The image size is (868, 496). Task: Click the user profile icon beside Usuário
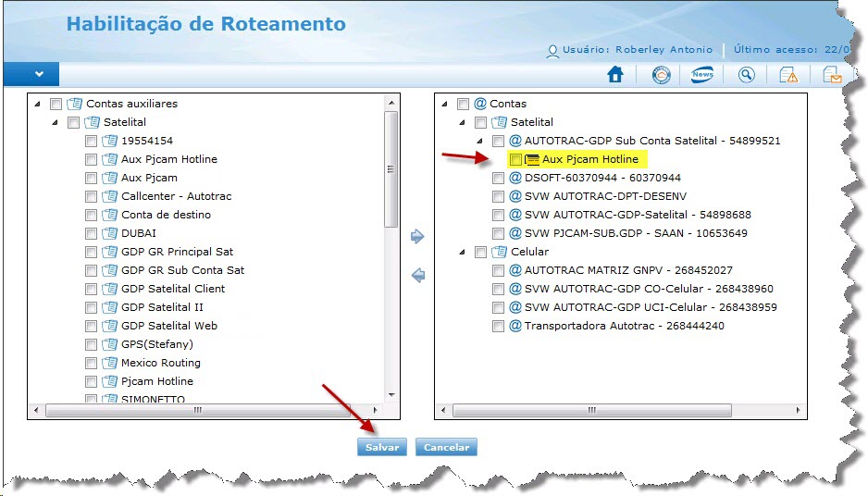pos(552,51)
